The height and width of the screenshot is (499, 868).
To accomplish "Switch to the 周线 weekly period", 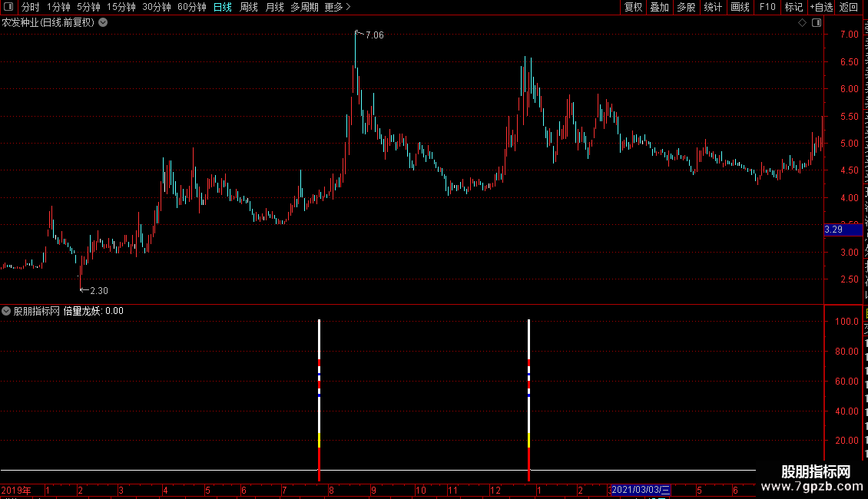I will [x=249, y=7].
